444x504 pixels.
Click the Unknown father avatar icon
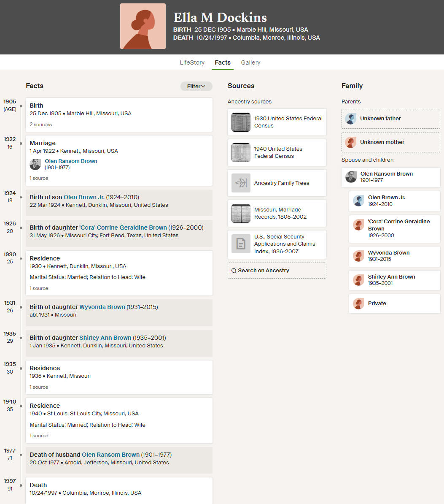350,119
